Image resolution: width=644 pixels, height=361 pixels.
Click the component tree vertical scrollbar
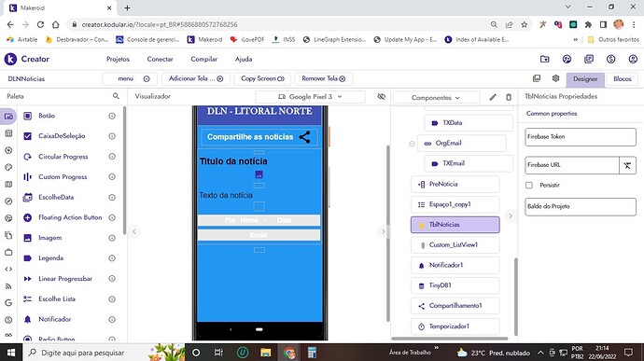[516, 297]
